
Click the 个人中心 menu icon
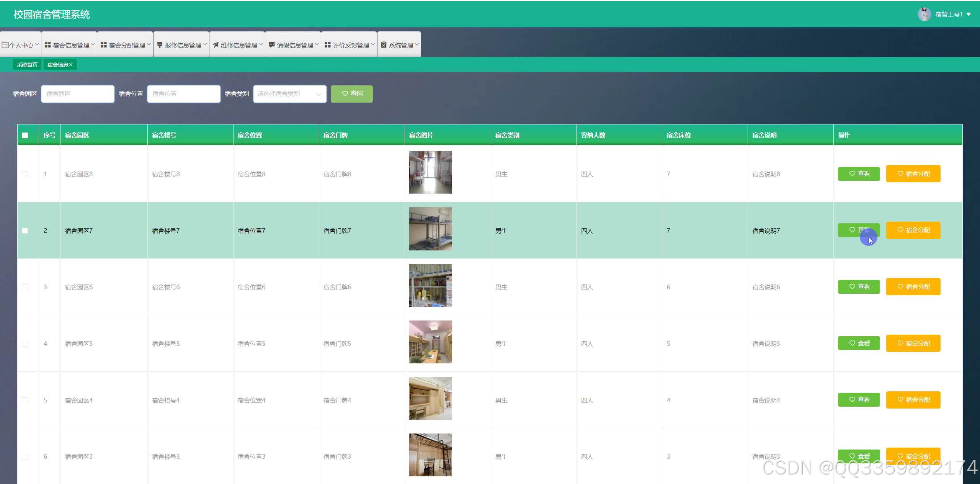coord(5,45)
